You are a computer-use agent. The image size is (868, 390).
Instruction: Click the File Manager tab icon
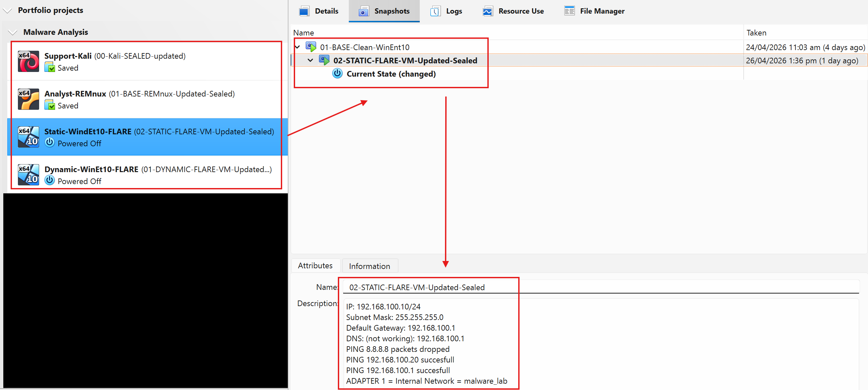570,11
